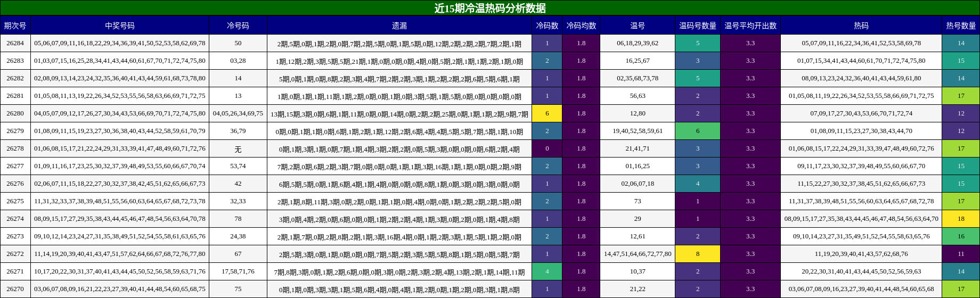Click the 遗漏 values in row 26271
Viewport: 980px width, 298px height.
399,271
